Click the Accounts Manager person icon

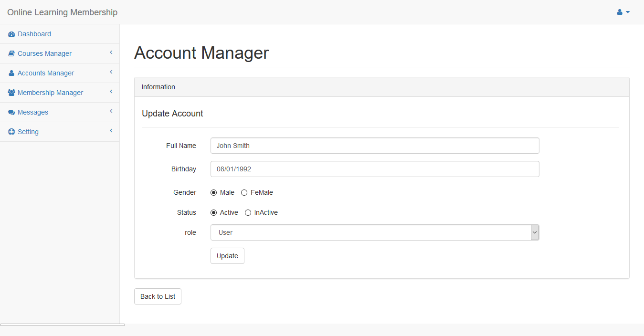click(11, 73)
